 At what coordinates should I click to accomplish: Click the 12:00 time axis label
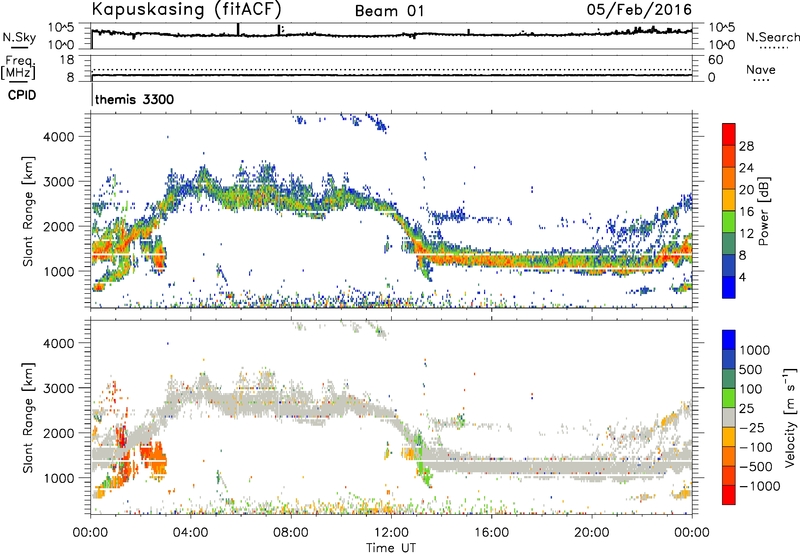click(391, 533)
